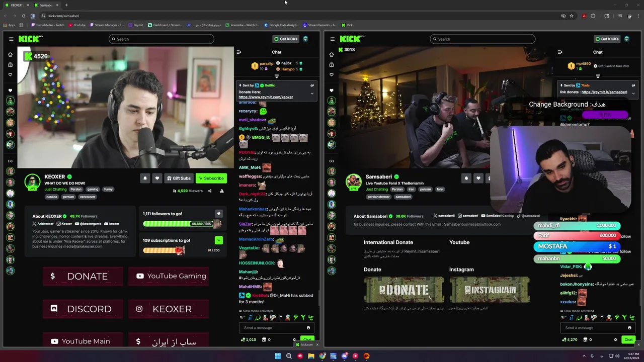Click the follow heart on followers goal
The height and width of the screenshot is (362, 644).
pyautogui.click(x=218, y=214)
